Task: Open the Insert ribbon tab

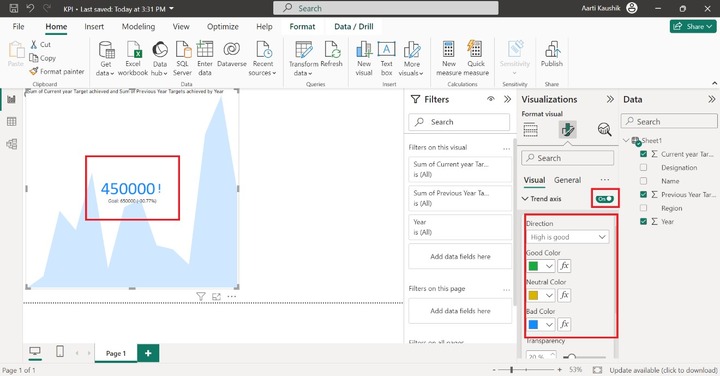Action: pos(94,27)
